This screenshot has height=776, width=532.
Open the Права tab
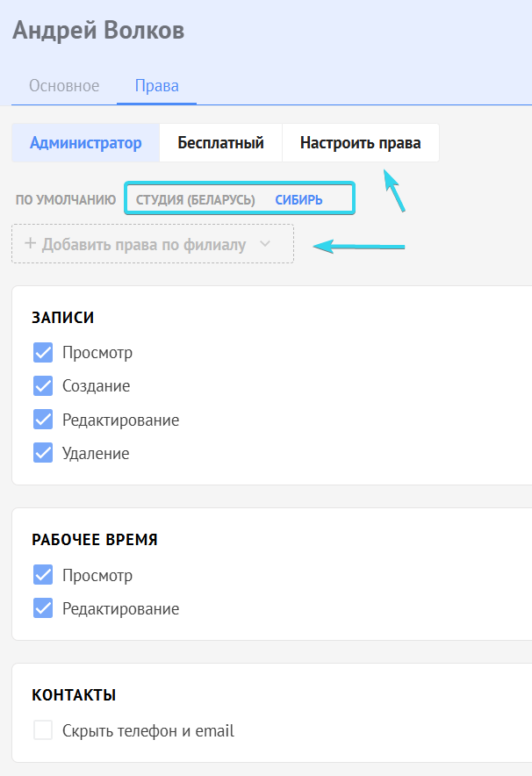157,86
